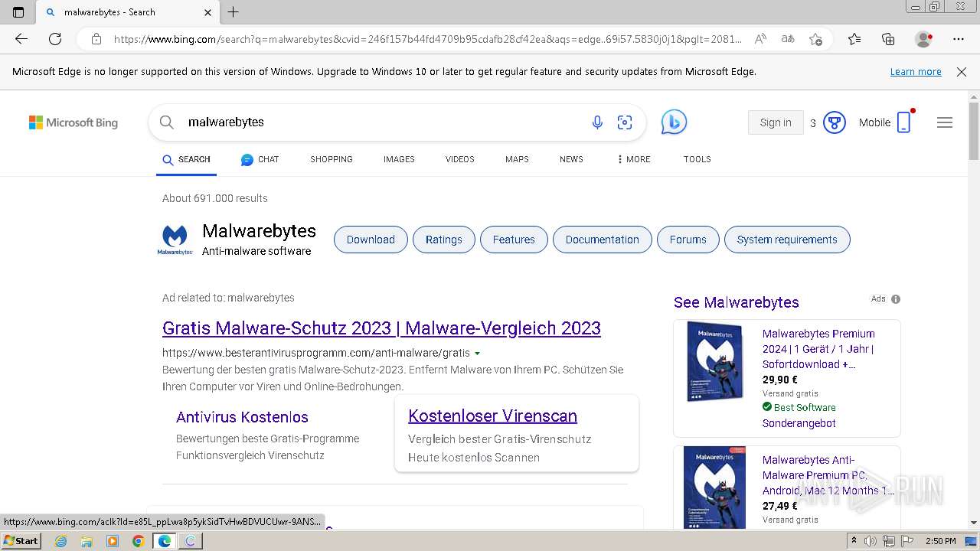980x551 pixels.
Task: Open Malwarebytes Anti-Malware Premium PC product link
Action: [x=829, y=475]
